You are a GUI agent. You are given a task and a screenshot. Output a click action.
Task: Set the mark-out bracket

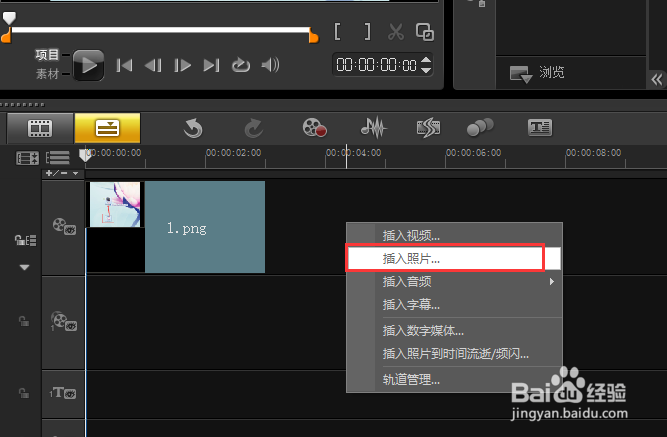point(367,32)
